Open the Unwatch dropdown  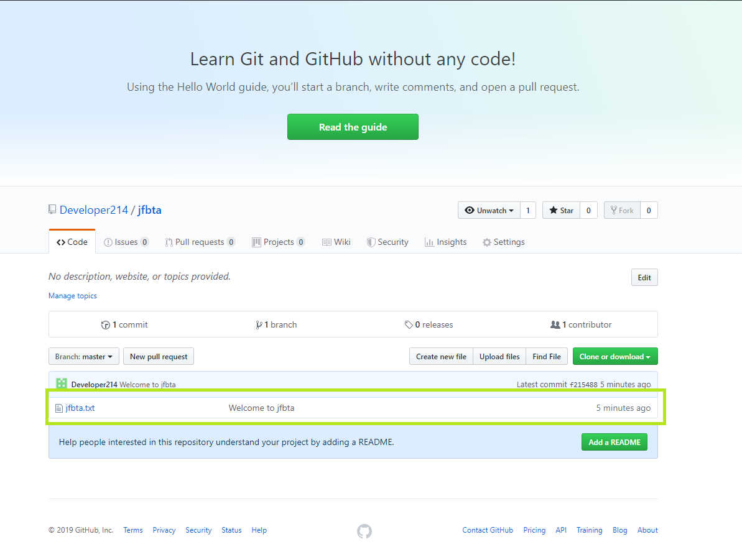pos(489,211)
